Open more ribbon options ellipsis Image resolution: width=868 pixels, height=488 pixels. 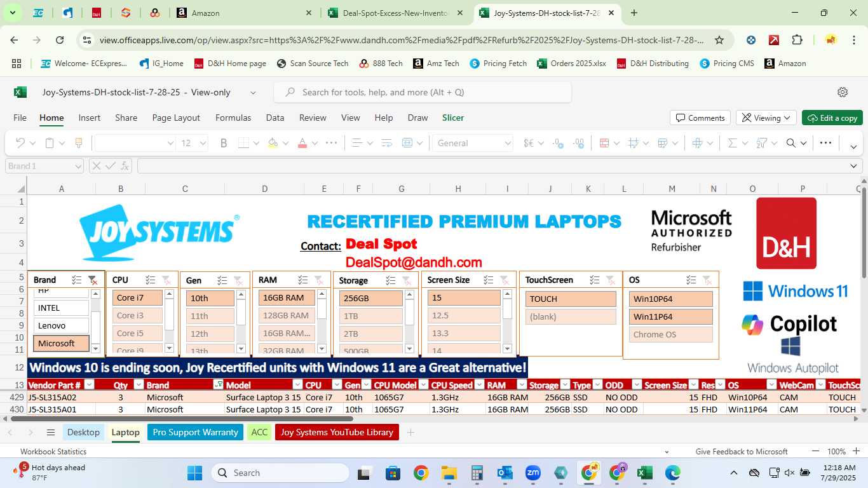tap(825, 143)
